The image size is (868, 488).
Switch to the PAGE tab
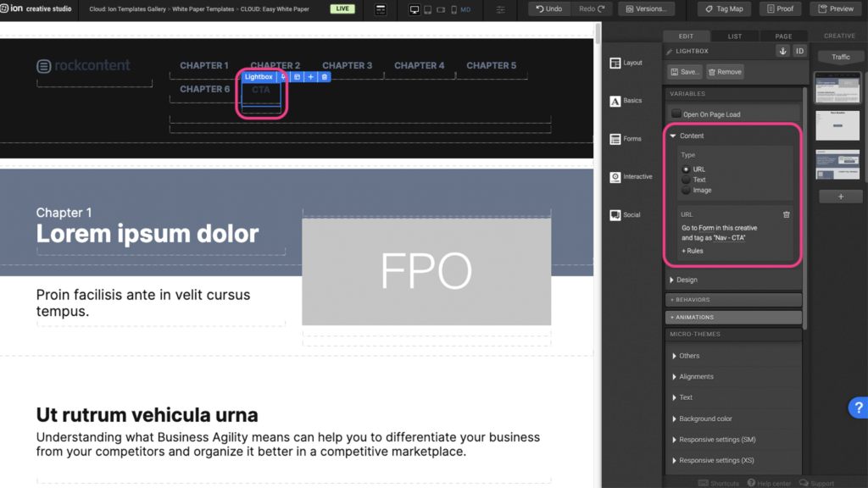pyautogui.click(x=783, y=36)
